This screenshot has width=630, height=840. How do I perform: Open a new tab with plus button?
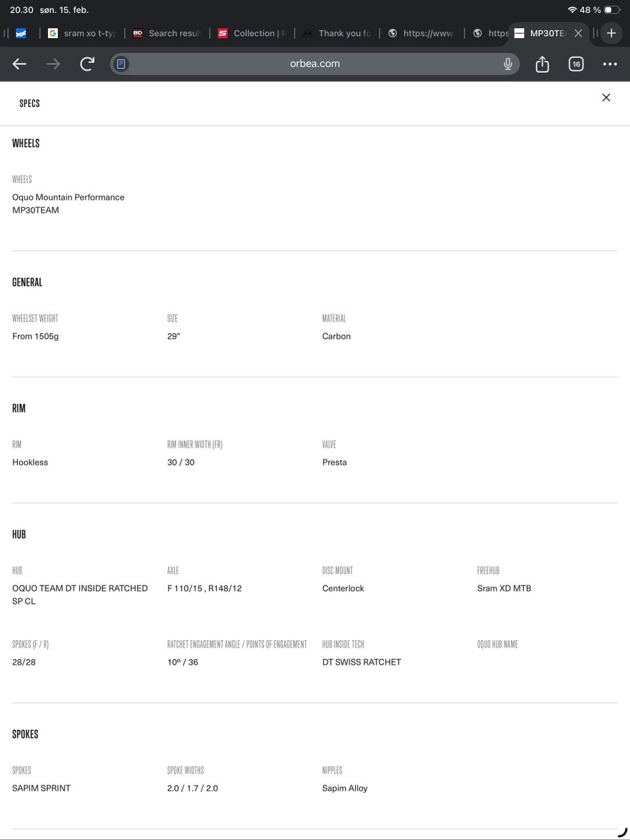click(x=611, y=33)
